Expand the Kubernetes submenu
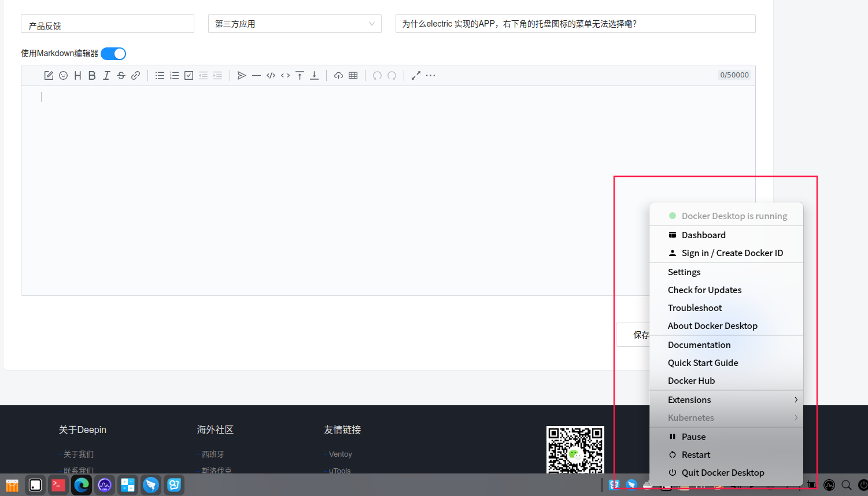This screenshot has width=868, height=496. [726, 418]
